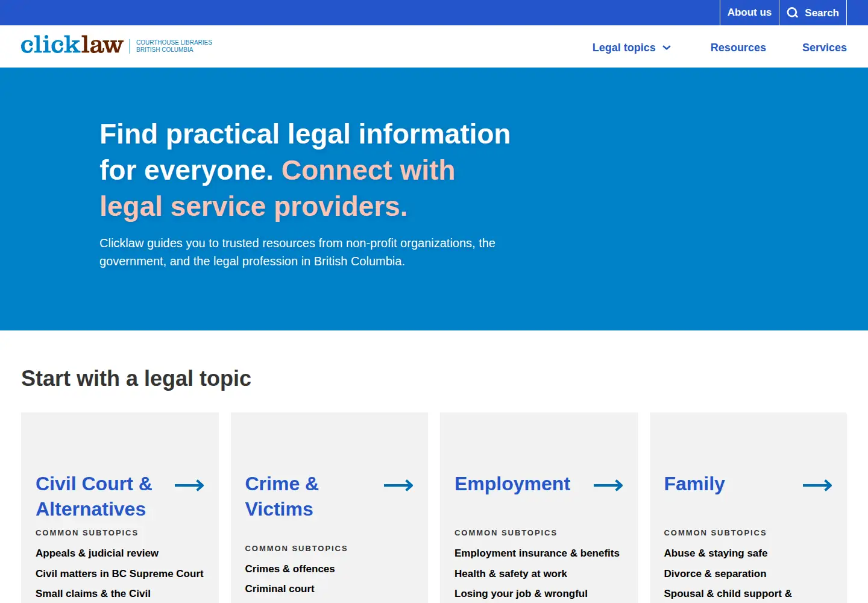Open Losing your job & wrongful subtopic
This screenshot has height=603, width=868.
click(521, 593)
